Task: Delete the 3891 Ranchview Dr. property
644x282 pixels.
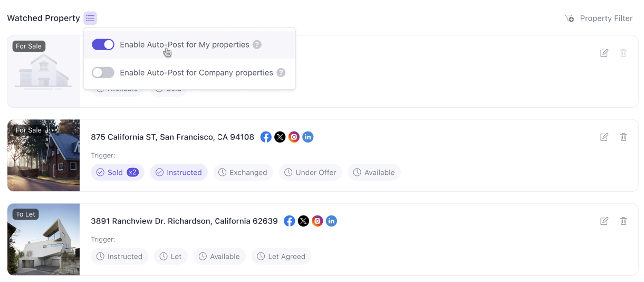Action: click(623, 221)
